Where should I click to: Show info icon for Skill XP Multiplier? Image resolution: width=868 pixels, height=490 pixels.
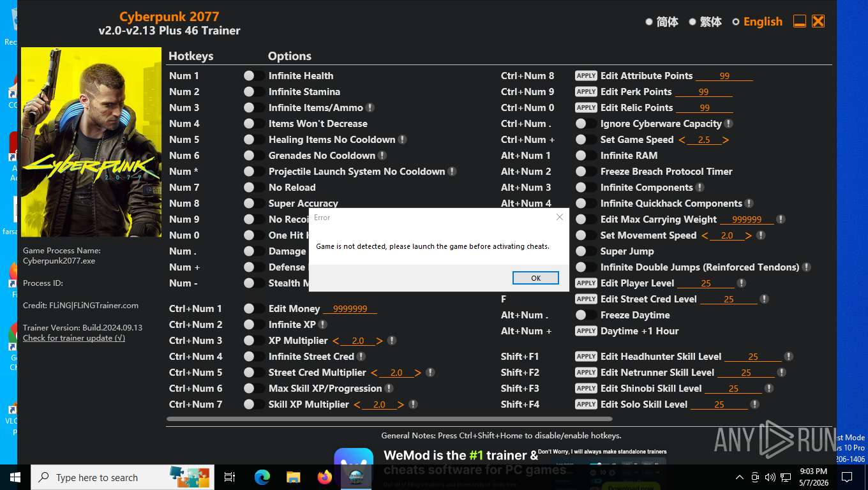pos(413,404)
